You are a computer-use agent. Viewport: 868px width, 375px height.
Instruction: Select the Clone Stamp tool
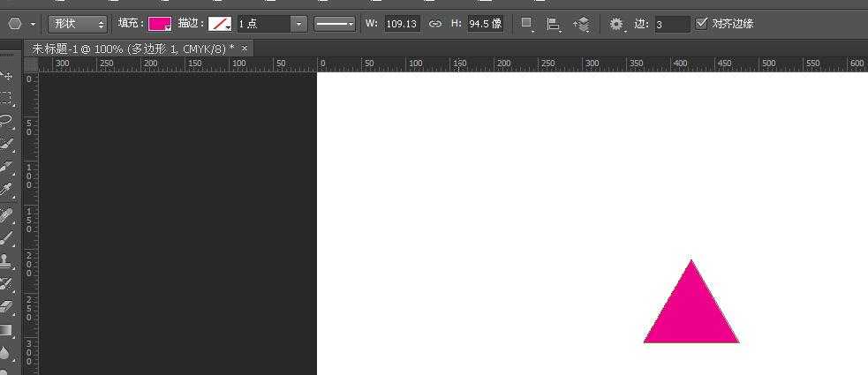tap(7, 260)
